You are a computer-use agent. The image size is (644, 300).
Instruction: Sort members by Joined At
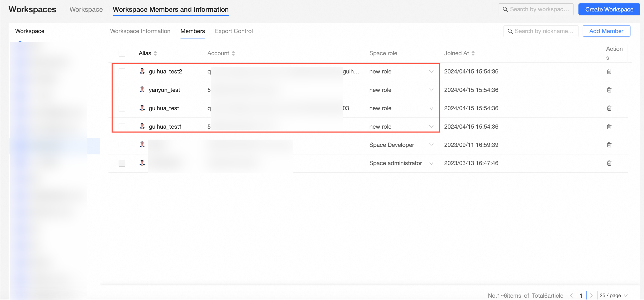tap(473, 53)
